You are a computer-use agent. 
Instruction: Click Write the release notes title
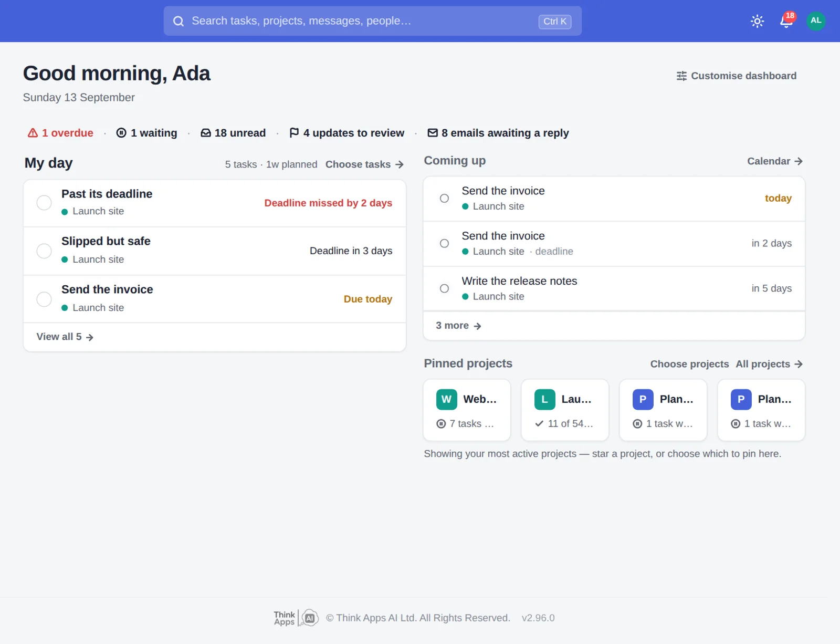(519, 281)
